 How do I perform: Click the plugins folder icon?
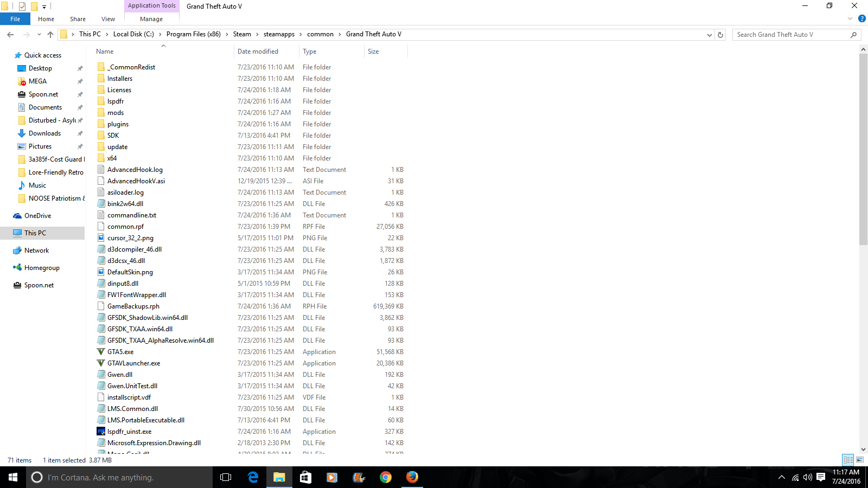click(x=101, y=124)
